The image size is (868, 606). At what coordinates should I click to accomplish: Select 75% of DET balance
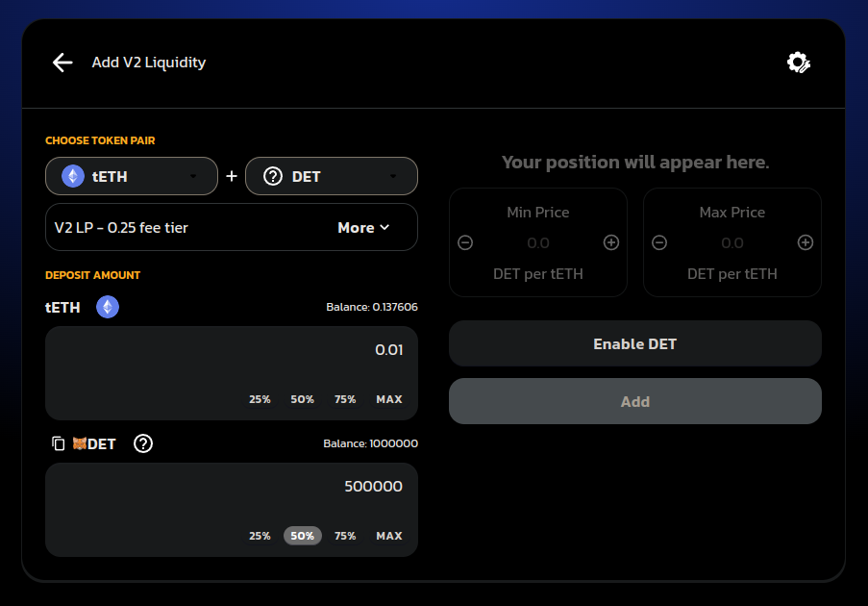point(345,536)
